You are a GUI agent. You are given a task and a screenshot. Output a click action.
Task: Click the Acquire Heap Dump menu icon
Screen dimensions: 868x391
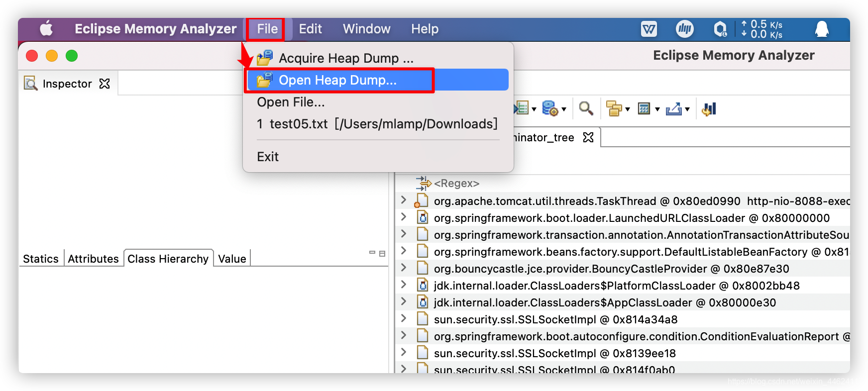point(265,58)
